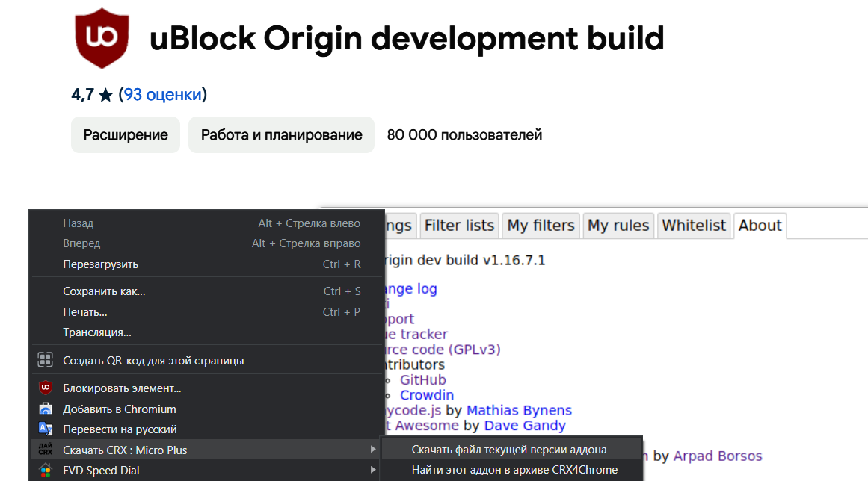Click the 4,7 rating value

coord(82,95)
